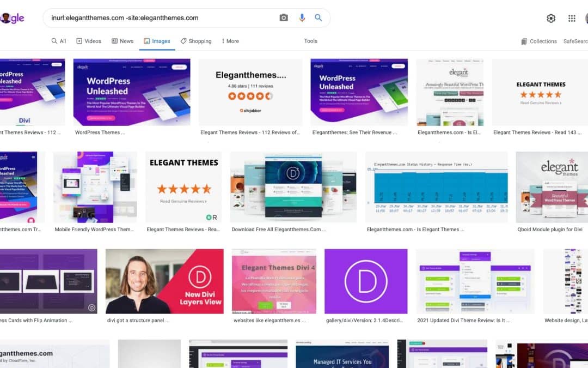Viewport: 588px width, 368px height.
Task: Switch to the News tab
Action: 122,41
